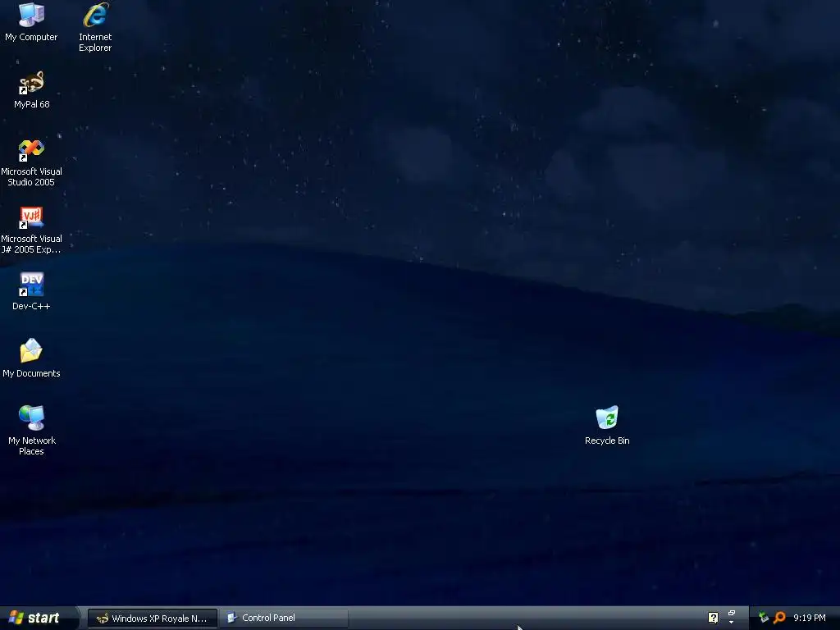Click the orange magnifier tray icon
The image size is (840, 630).
779,618
